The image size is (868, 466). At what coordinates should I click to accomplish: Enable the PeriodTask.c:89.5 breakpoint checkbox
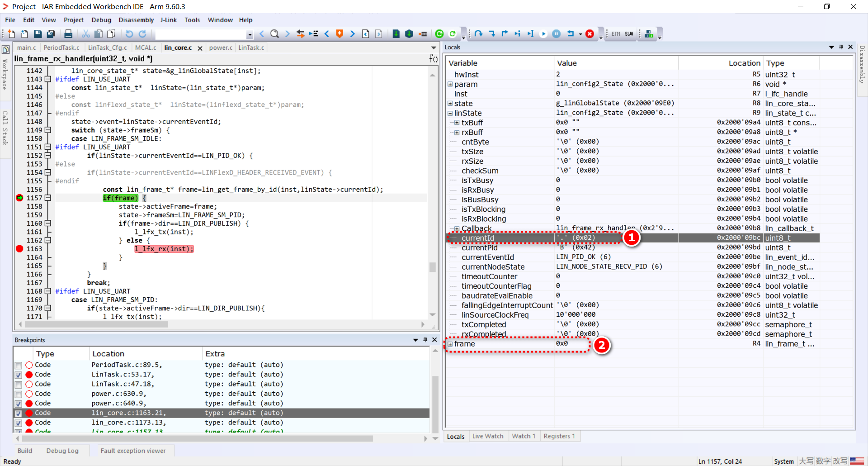pyautogui.click(x=19, y=365)
